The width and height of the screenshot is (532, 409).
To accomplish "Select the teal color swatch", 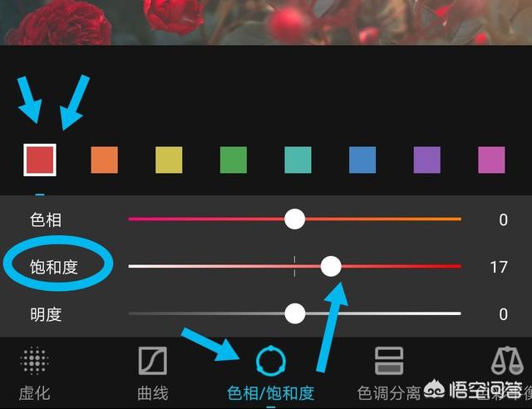I will (298, 160).
